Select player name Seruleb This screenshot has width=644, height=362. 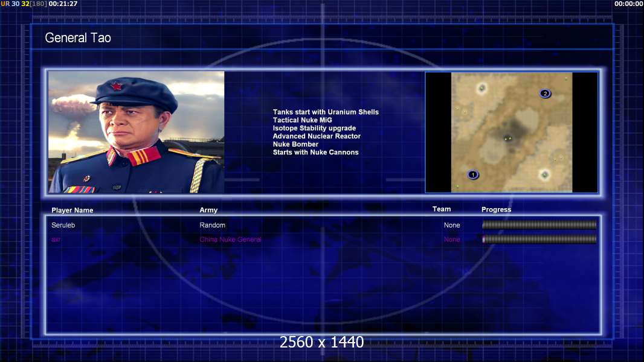tap(63, 225)
